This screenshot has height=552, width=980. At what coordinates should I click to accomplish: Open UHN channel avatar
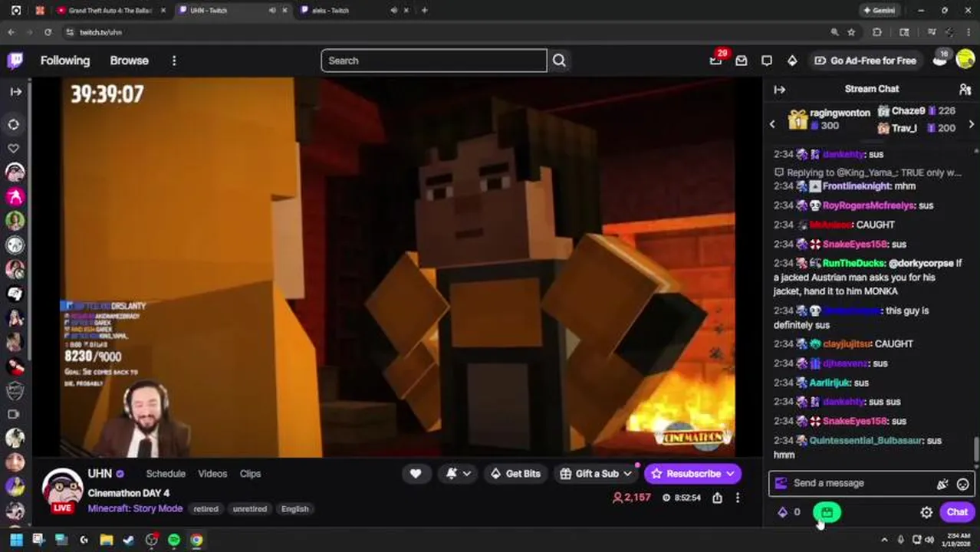[62, 490]
